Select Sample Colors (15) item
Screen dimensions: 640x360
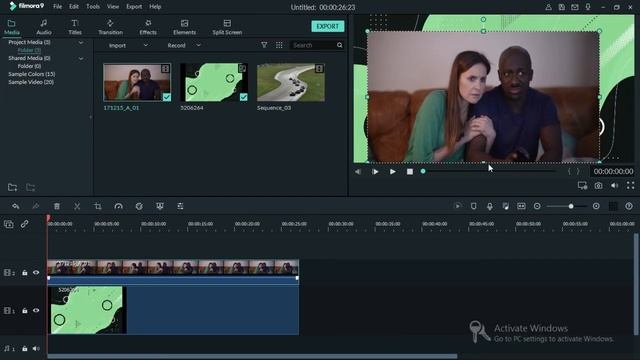click(32, 74)
